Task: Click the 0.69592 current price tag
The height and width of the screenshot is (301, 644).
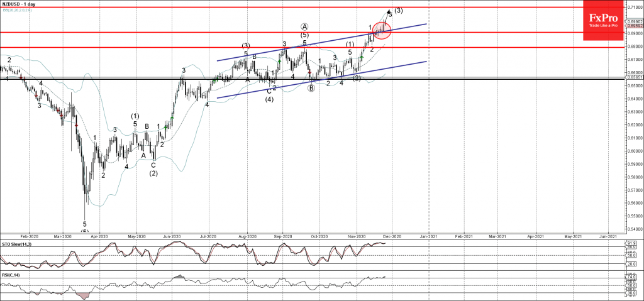Action: coord(634,26)
